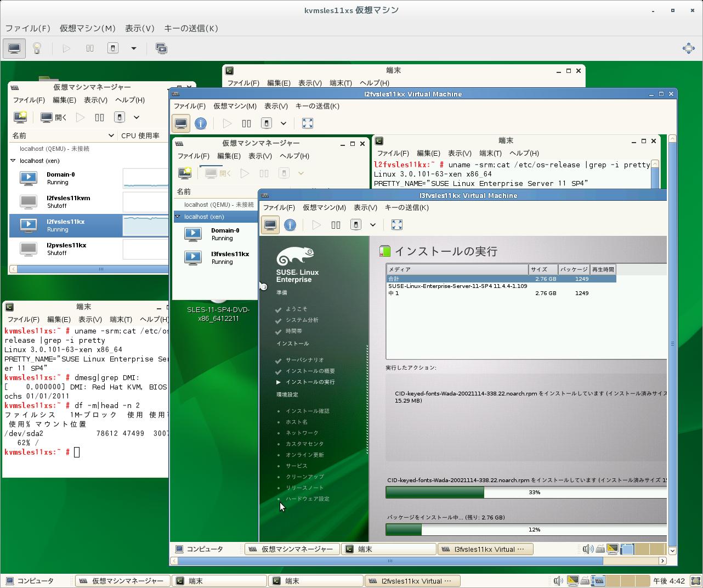Viewport: 703px width, 588px height.
Task: Click shutdown icon in outer 仮想マシンマネージャー
Action: click(x=120, y=117)
